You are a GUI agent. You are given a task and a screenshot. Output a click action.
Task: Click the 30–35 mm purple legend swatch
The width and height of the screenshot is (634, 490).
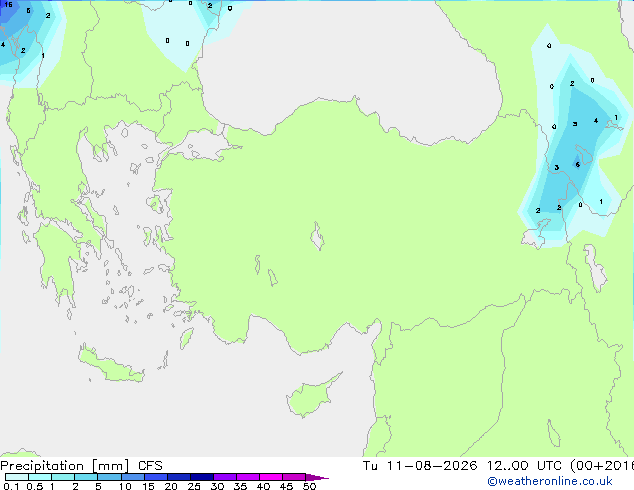click(x=225, y=477)
